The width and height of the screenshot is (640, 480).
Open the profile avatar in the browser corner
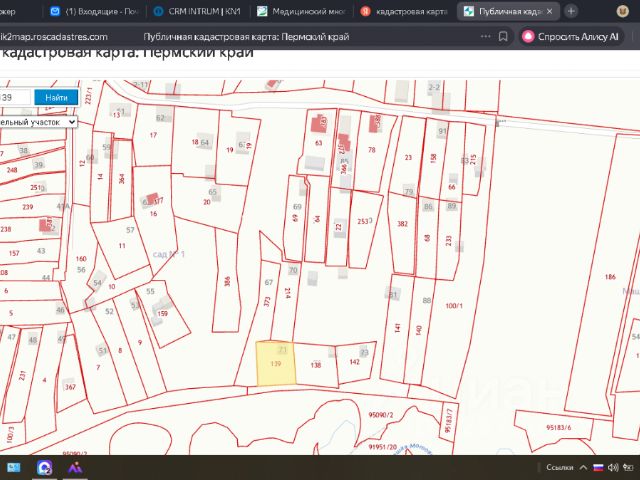(622, 11)
